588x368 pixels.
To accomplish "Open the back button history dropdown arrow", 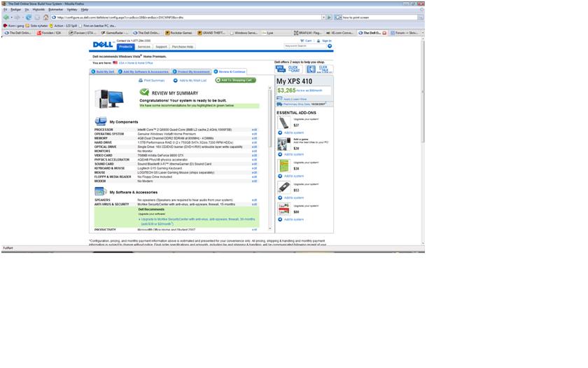I will click(11, 18).
